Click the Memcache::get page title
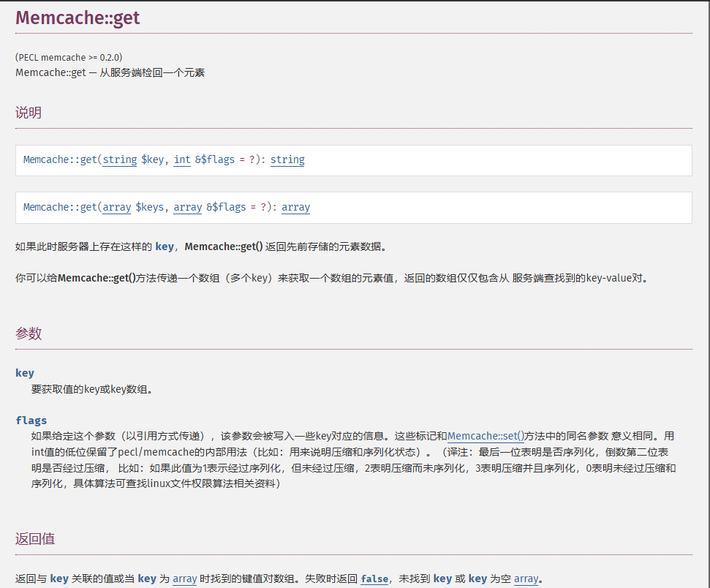This screenshot has width=710, height=588. coord(77,18)
